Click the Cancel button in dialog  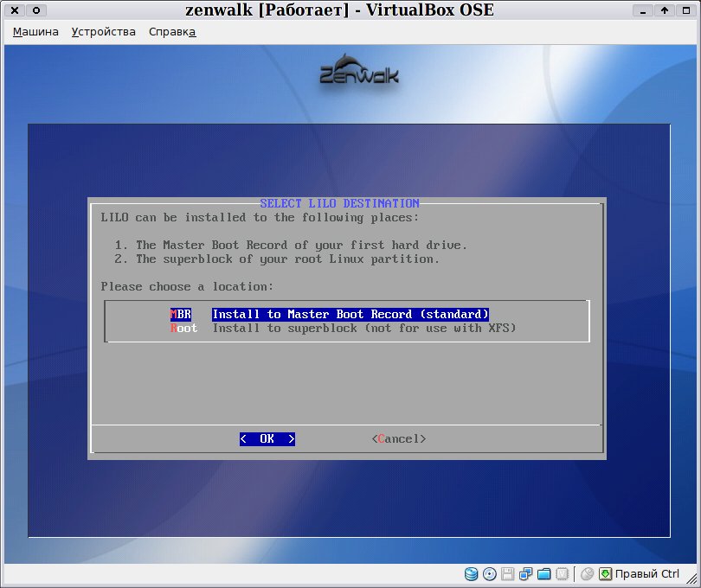pos(399,438)
